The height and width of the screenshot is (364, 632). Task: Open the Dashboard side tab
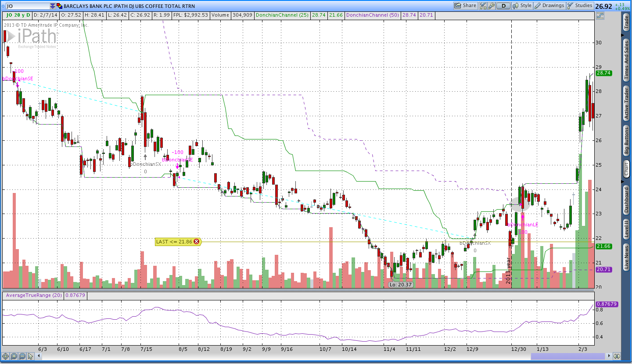click(626, 200)
